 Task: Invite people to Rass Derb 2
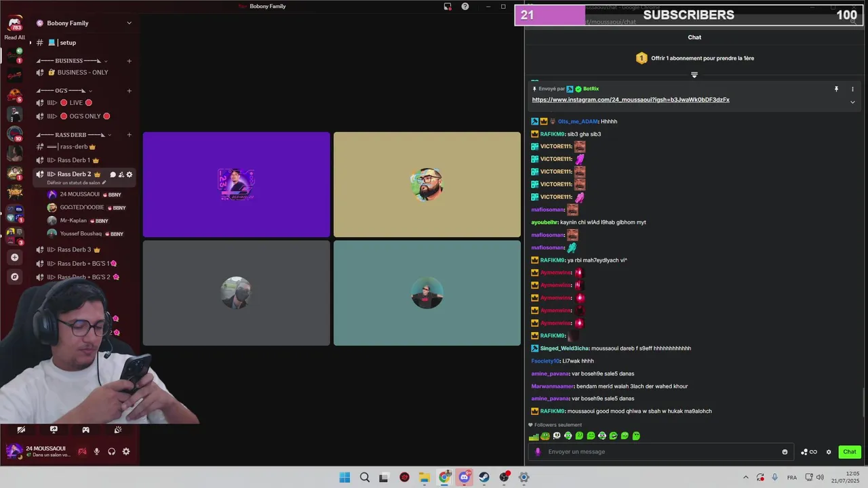coord(121,175)
